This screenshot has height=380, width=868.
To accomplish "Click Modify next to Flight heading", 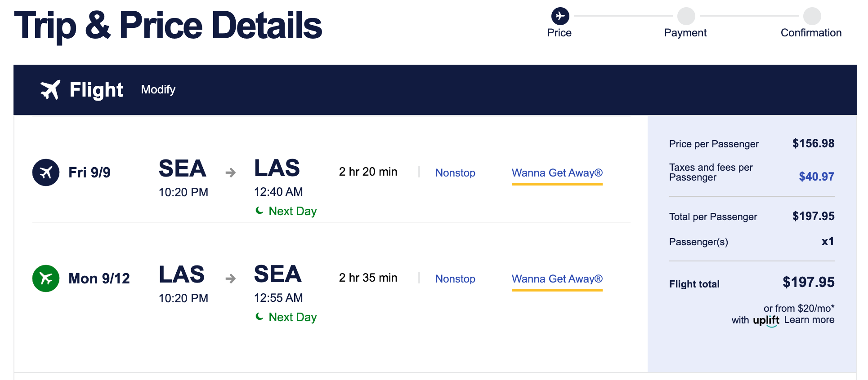I will point(158,90).
